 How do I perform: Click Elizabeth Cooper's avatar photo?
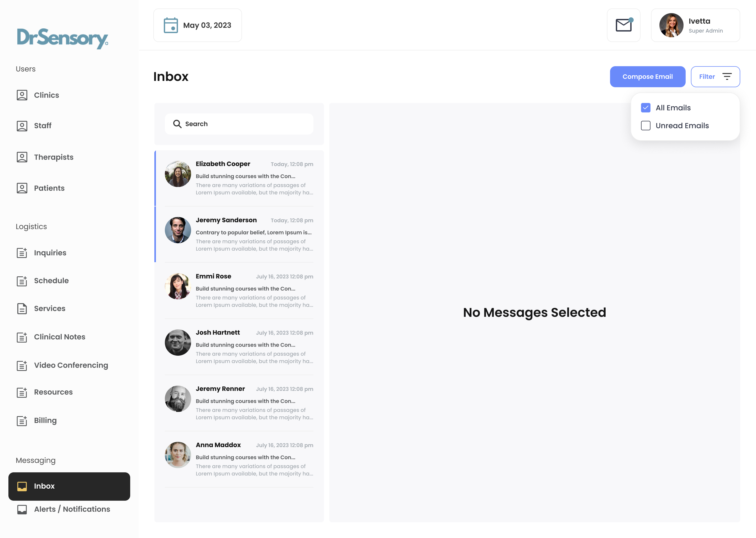point(178,174)
